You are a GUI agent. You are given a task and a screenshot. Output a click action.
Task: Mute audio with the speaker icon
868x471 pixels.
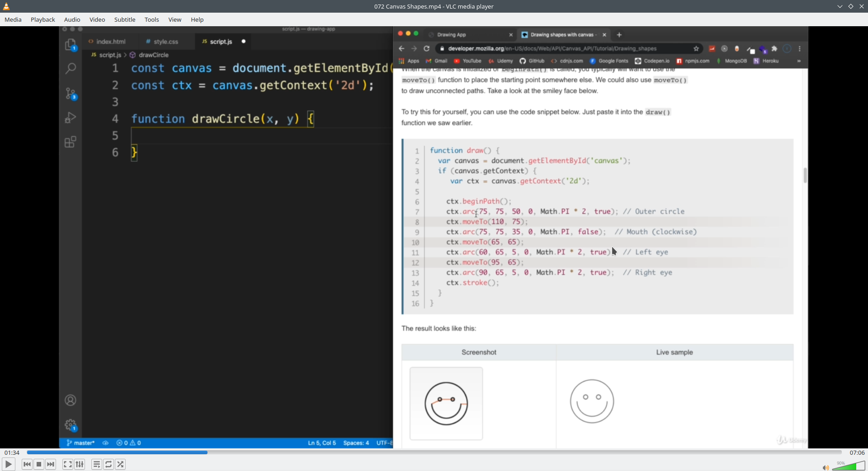point(826,467)
